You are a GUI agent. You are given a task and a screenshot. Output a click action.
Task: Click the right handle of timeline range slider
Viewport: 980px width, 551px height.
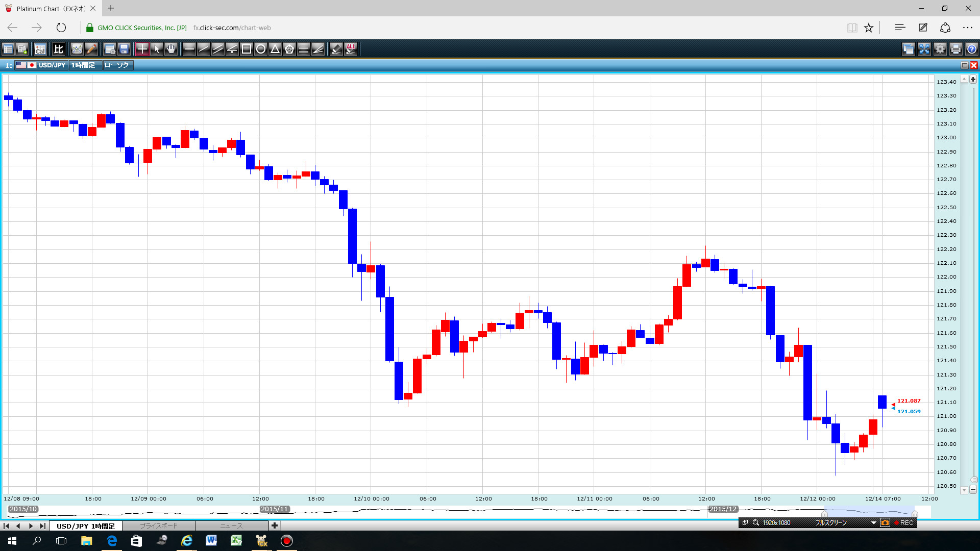coord(915,514)
